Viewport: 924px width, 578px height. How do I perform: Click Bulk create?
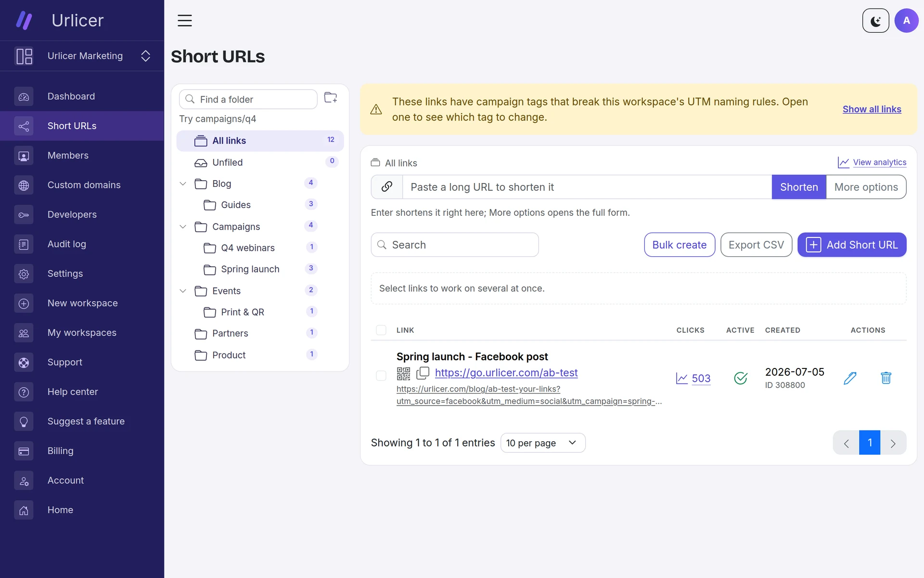click(680, 245)
